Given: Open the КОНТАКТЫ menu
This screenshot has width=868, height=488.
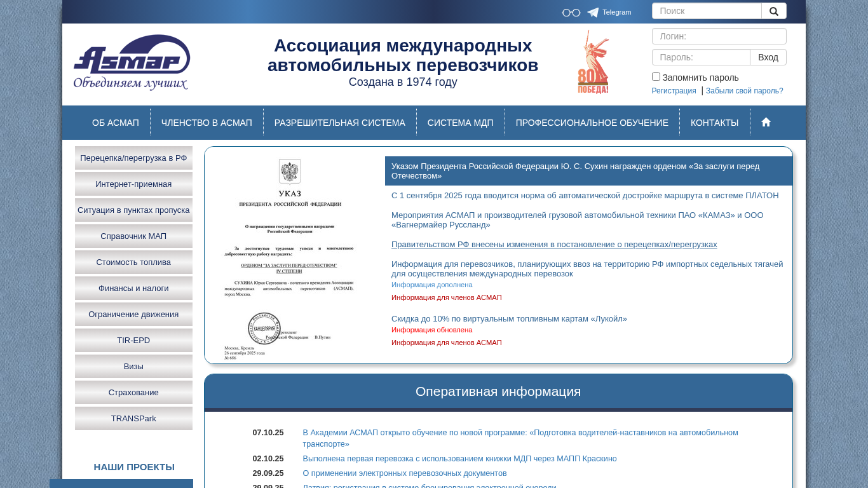Looking at the screenshot, I should pyautogui.click(x=715, y=123).
